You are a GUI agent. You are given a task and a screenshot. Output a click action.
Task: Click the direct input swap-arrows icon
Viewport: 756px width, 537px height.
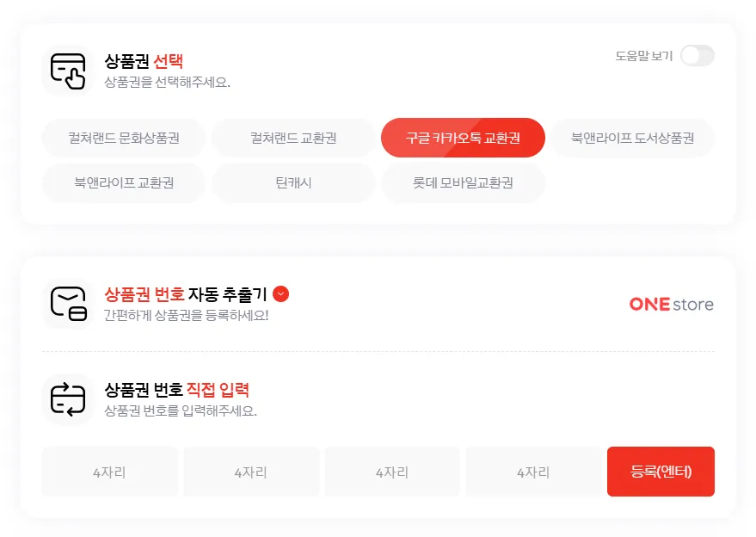coord(68,398)
